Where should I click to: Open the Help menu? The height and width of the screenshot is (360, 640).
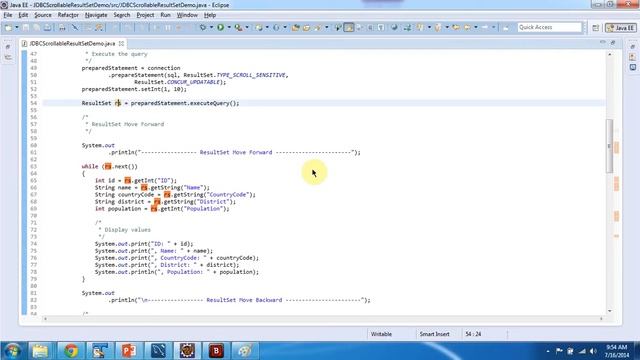click(x=210, y=15)
